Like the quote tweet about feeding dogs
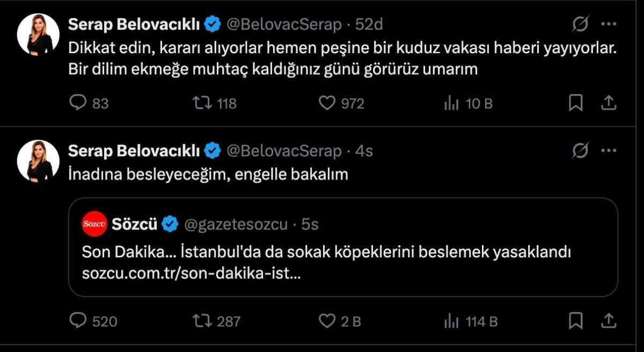The image size is (644, 352). tap(327, 321)
